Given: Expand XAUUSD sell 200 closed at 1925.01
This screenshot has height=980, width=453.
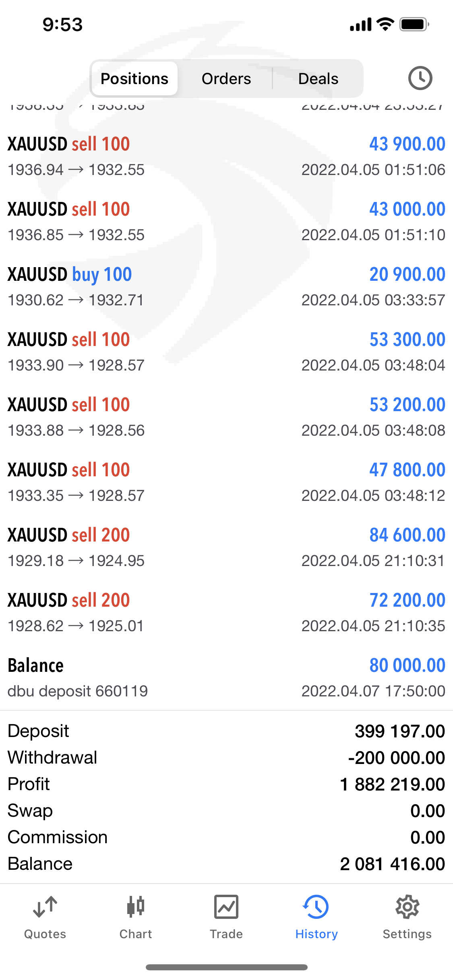Looking at the screenshot, I should click(226, 612).
